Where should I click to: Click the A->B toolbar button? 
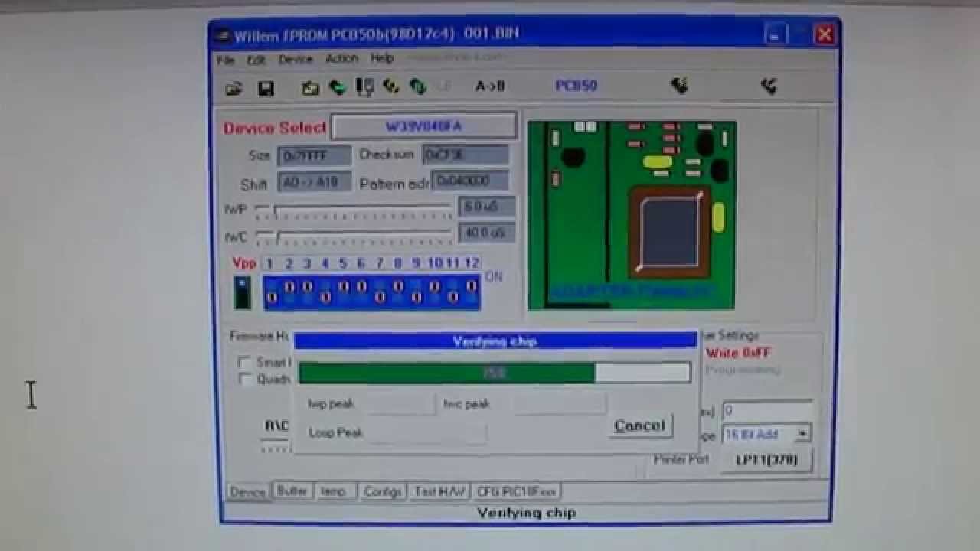(x=490, y=86)
